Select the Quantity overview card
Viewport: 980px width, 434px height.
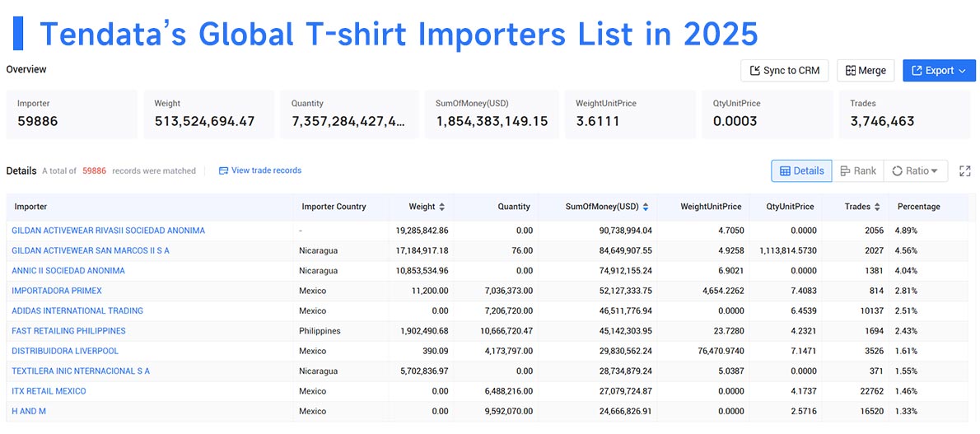tap(349, 114)
